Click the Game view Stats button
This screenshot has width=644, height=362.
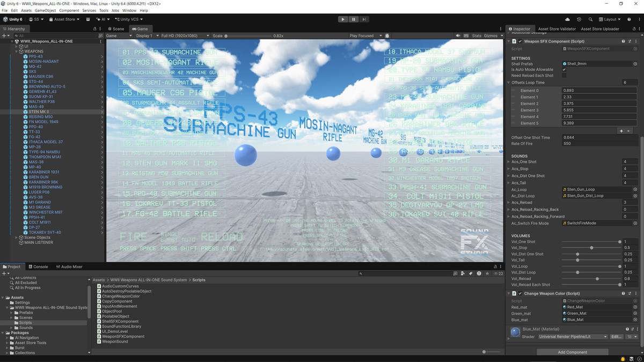(477, 36)
